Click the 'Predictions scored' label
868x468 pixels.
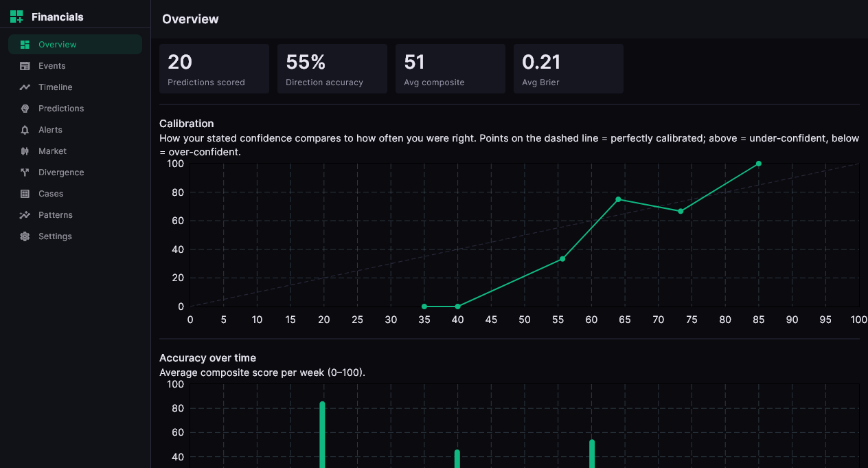pos(206,82)
